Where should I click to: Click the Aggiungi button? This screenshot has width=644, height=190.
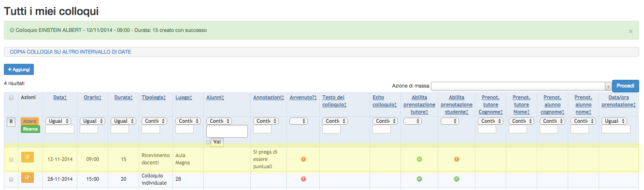click(19, 70)
